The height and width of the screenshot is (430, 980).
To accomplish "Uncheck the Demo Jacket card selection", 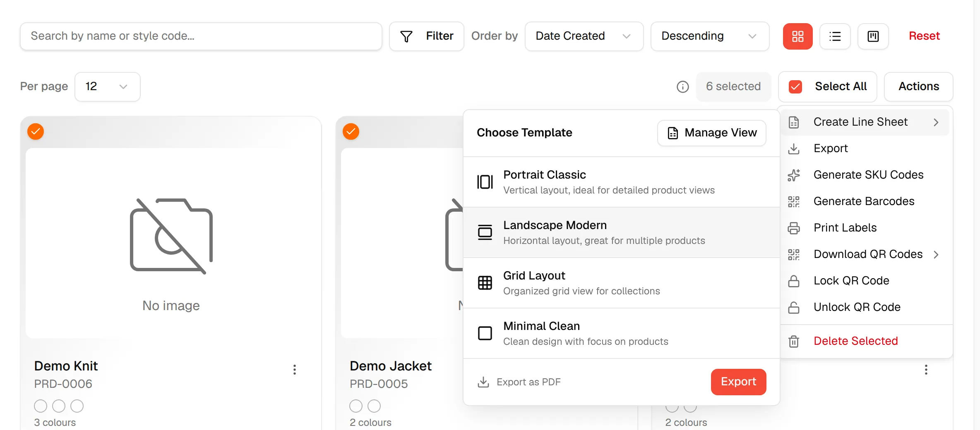I will (351, 131).
